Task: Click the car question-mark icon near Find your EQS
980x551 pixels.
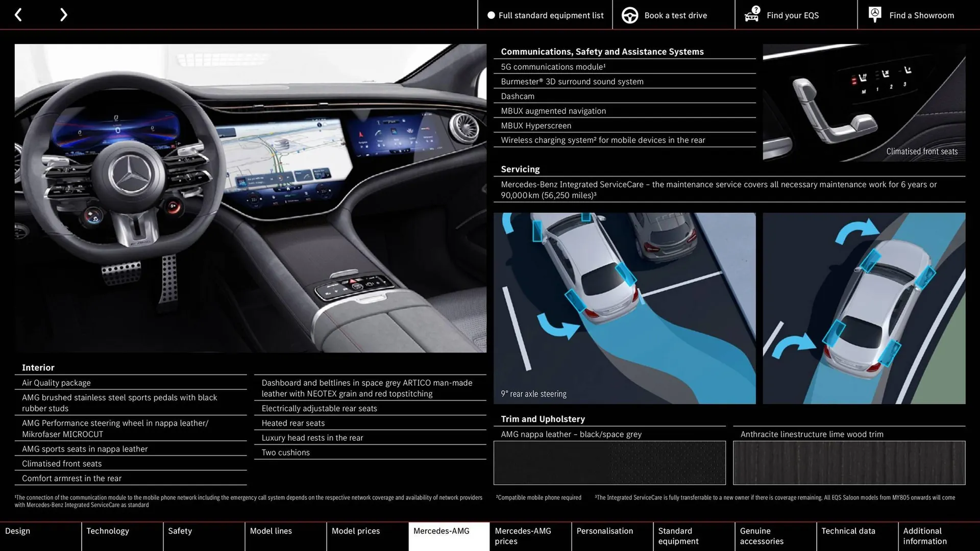Action: 751,15
